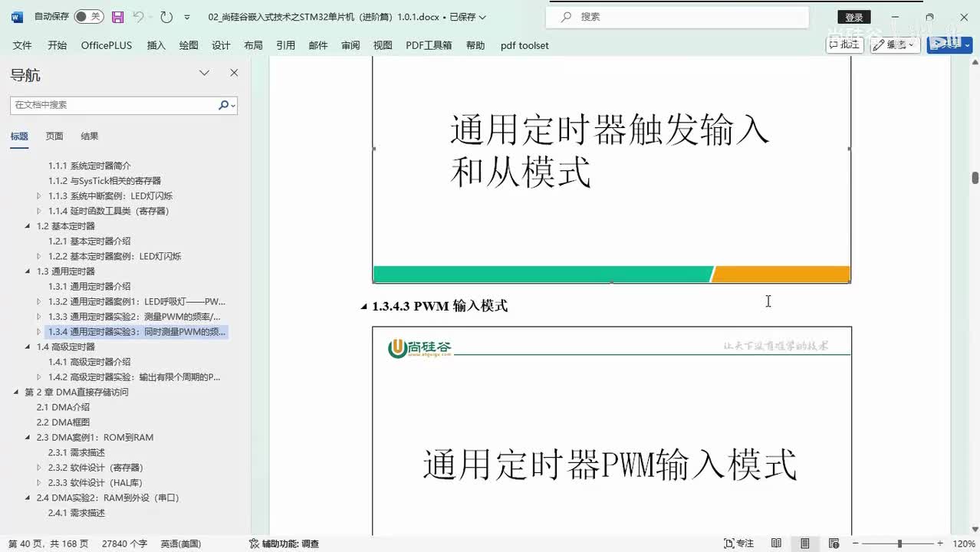
Task: Switch to Print Layout view icon
Action: click(x=804, y=544)
